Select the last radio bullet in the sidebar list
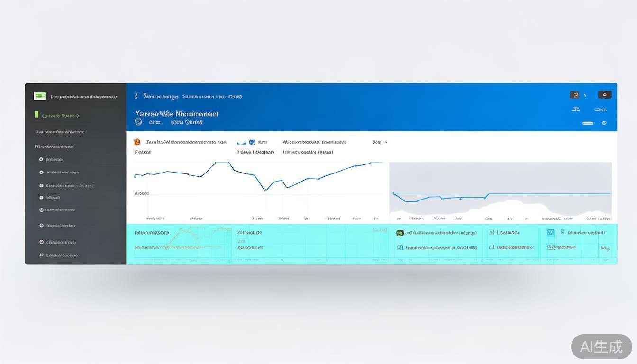This screenshot has width=637, height=364. pyautogui.click(x=41, y=255)
